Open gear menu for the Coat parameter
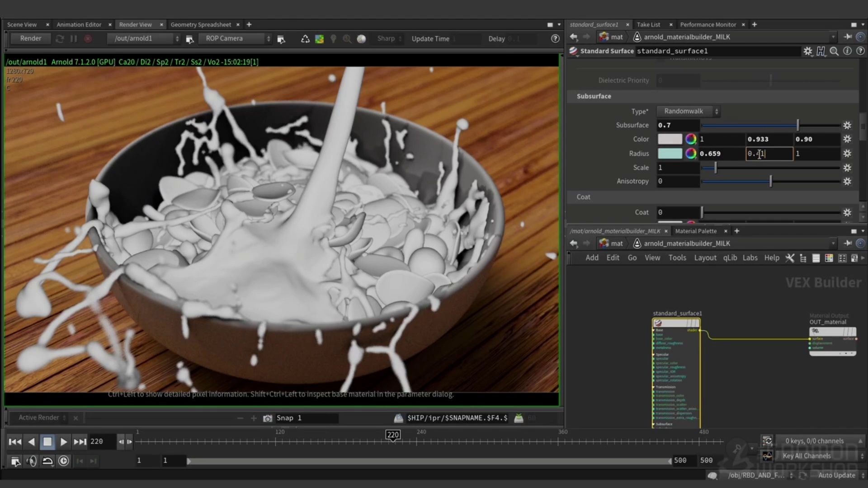This screenshot has height=488, width=868. pos(847,212)
